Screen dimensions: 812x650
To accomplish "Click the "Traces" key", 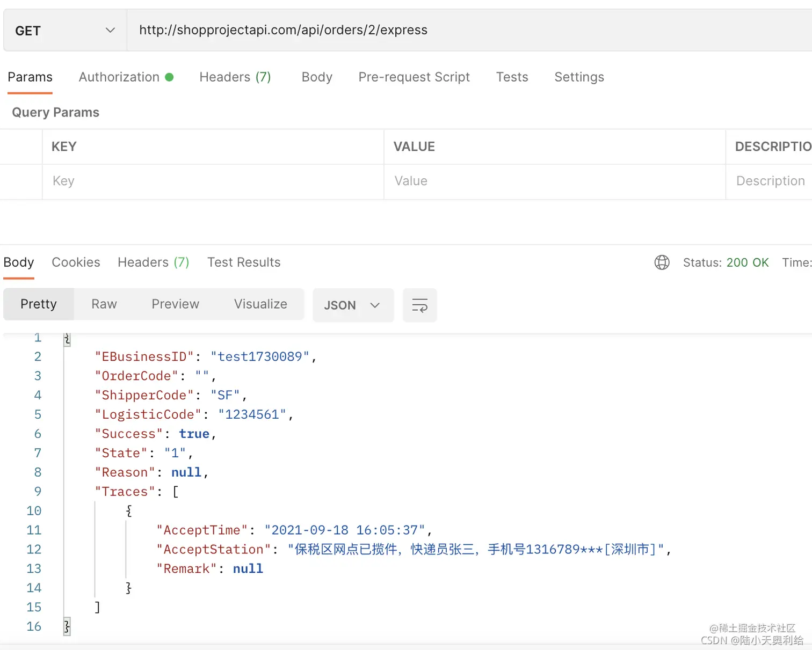I will coord(125,492).
